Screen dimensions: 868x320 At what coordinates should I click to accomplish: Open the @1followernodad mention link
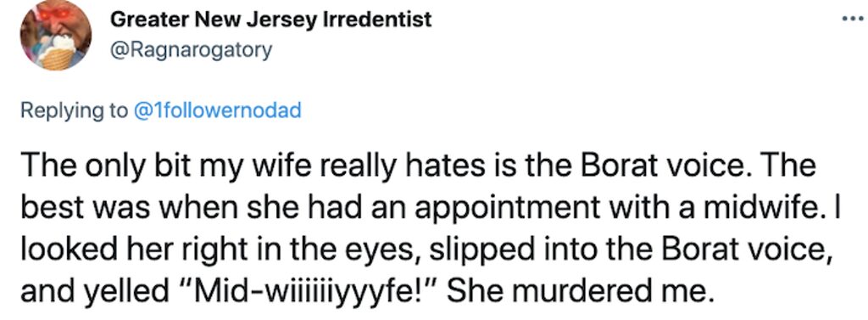[218, 111]
